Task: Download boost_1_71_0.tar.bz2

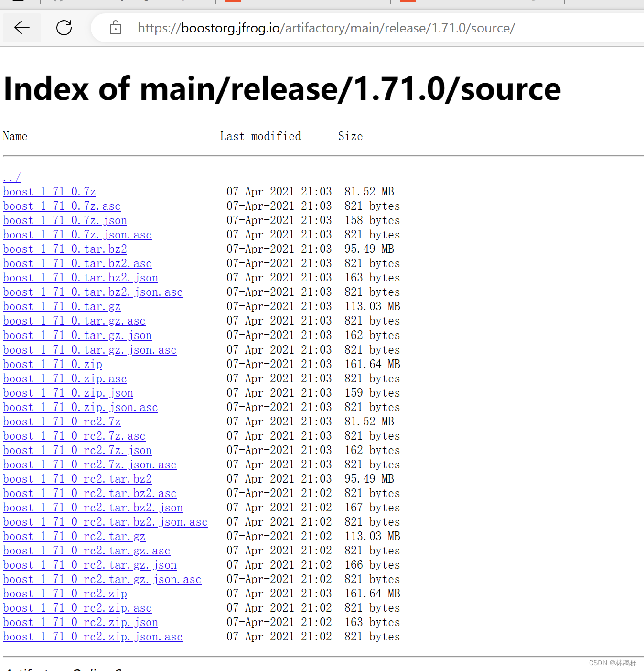Action: tap(65, 249)
